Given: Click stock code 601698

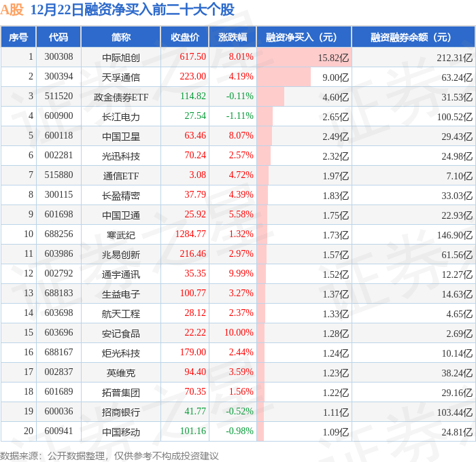Looking at the screenshot, I should pyautogui.click(x=58, y=215).
